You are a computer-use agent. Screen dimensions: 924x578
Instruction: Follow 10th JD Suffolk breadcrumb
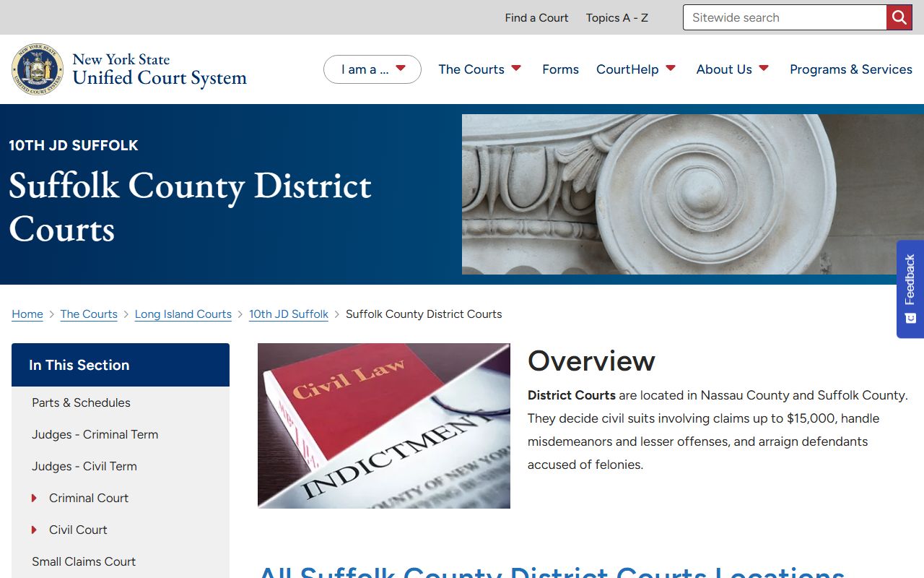click(x=289, y=314)
